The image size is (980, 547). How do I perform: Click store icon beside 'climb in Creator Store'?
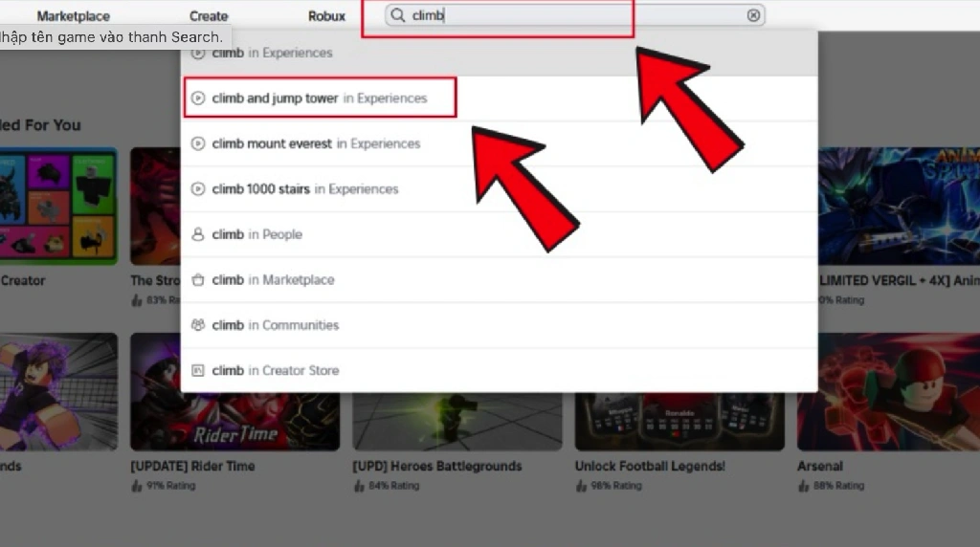tap(197, 370)
